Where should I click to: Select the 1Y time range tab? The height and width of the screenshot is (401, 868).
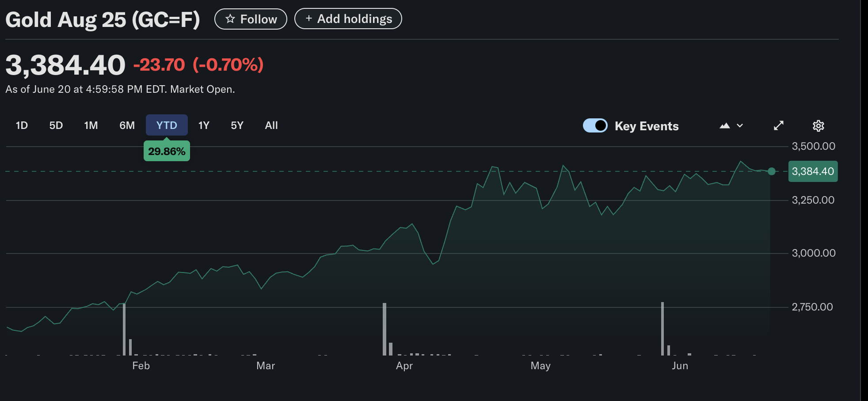point(204,125)
